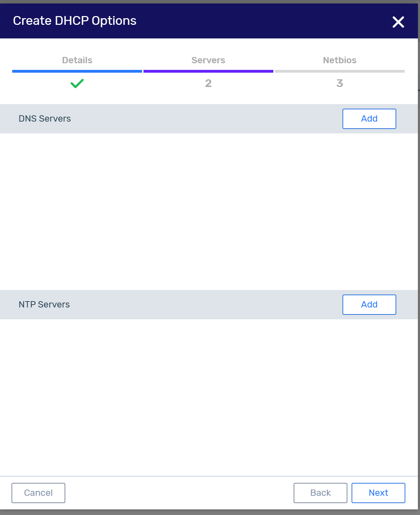The image size is (420, 515).
Task: Click the empty NTP servers list area
Action: click(x=209, y=397)
